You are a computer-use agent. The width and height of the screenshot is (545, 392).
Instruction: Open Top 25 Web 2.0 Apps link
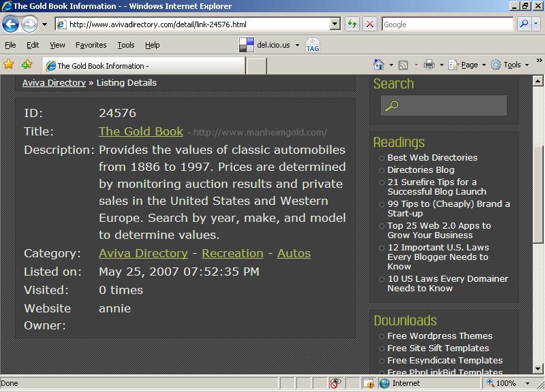click(439, 230)
